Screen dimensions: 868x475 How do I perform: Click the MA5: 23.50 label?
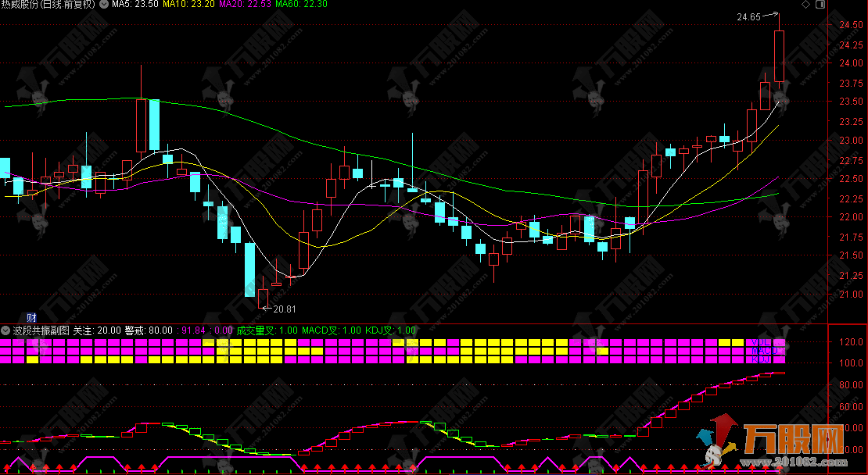click(135, 5)
